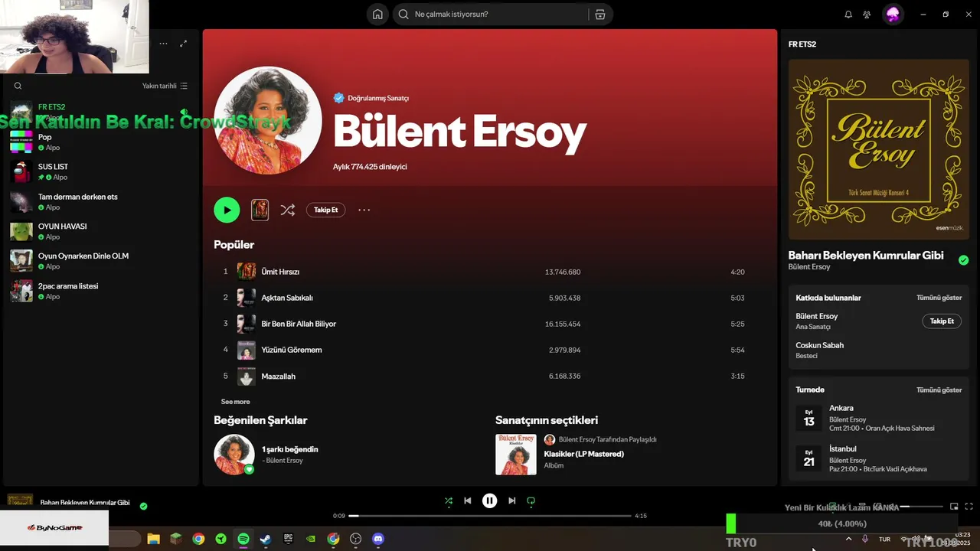Open Klasikler album cover thumbnail

pyautogui.click(x=516, y=455)
